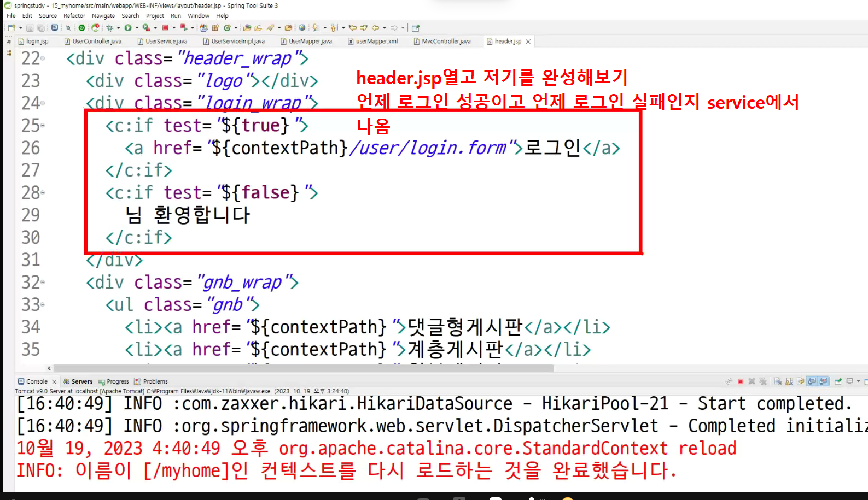The image size is (868, 500).
Task: Click the Back navigation arrow icon
Action: click(375, 28)
